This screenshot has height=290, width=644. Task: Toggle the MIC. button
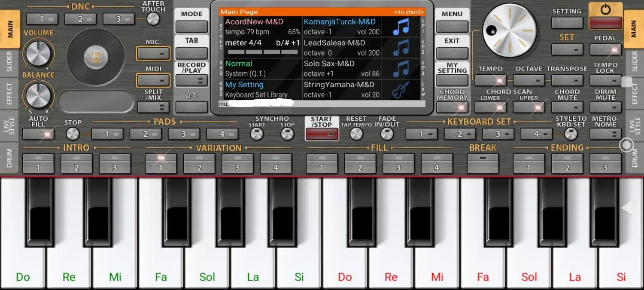click(x=153, y=54)
